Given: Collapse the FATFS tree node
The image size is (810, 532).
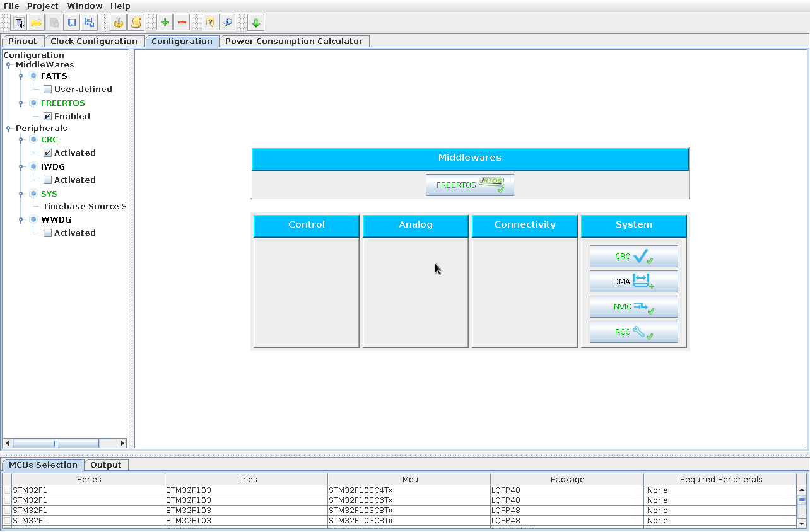Looking at the screenshot, I should 21,76.
